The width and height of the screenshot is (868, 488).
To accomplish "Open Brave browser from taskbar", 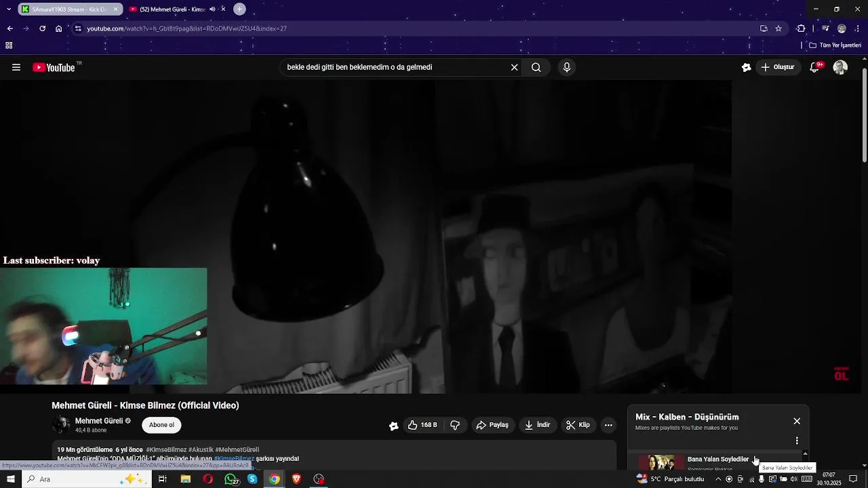I will 296,479.
